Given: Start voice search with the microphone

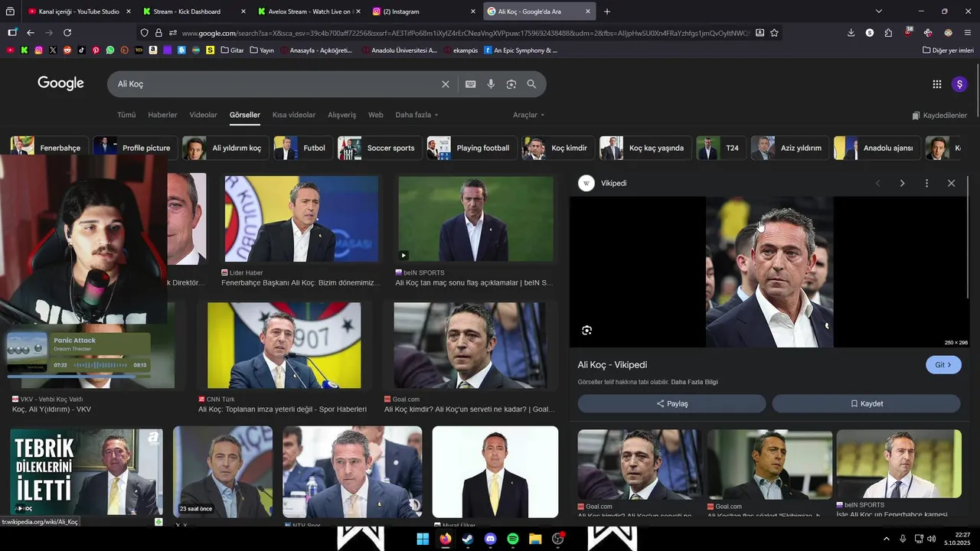Looking at the screenshot, I should (x=491, y=84).
